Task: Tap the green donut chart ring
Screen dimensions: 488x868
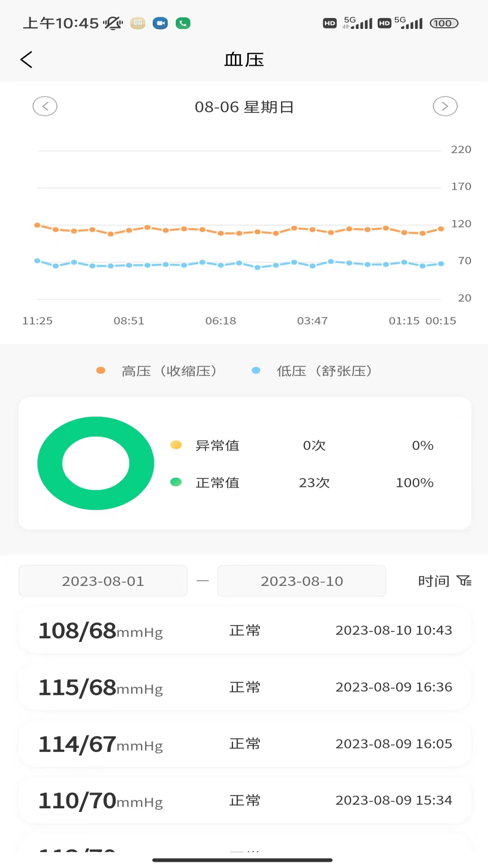Action: coord(50,463)
